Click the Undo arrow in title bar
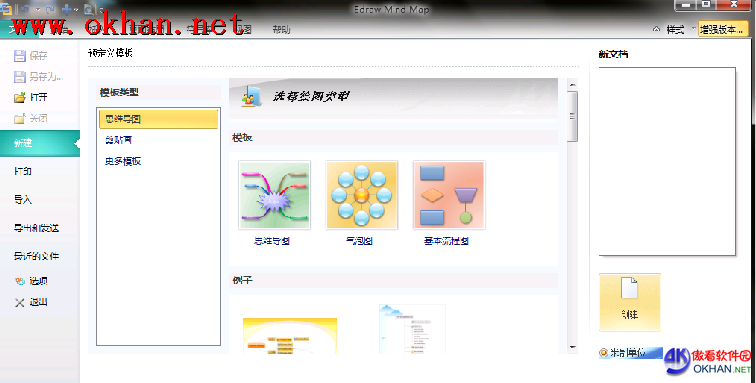The image size is (756, 383). click(26, 10)
